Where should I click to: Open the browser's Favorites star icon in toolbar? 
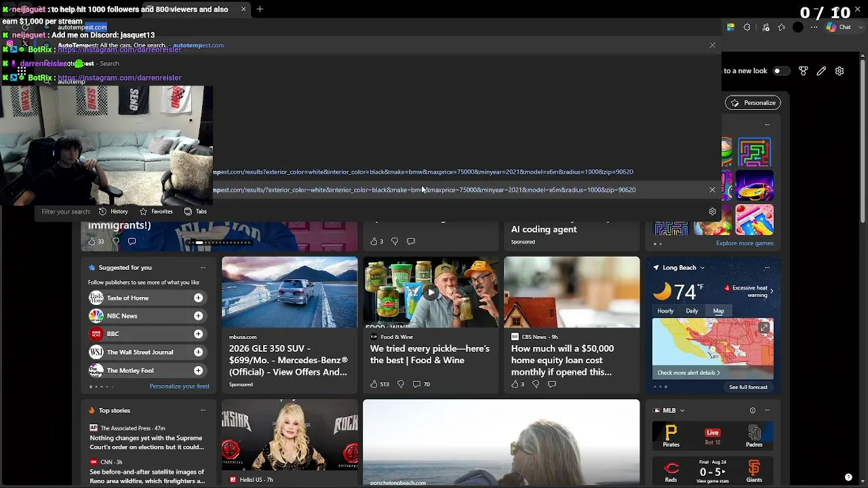(x=782, y=27)
